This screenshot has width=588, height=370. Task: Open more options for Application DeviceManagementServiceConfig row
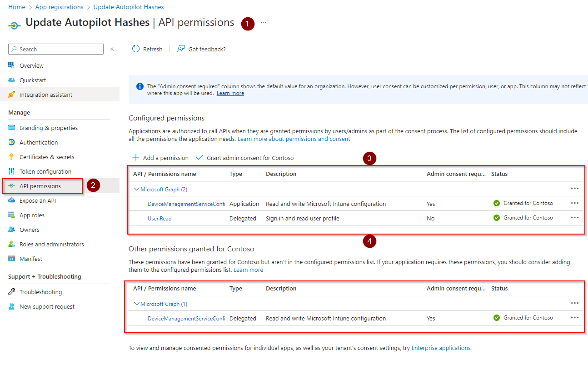pyautogui.click(x=575, y=203)
